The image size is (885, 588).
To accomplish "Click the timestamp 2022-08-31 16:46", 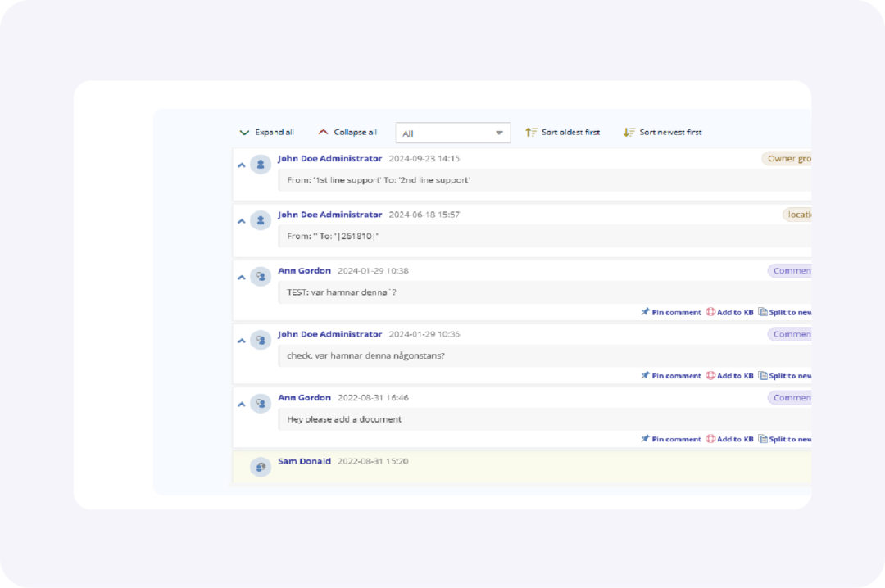I will coord(373,398).
